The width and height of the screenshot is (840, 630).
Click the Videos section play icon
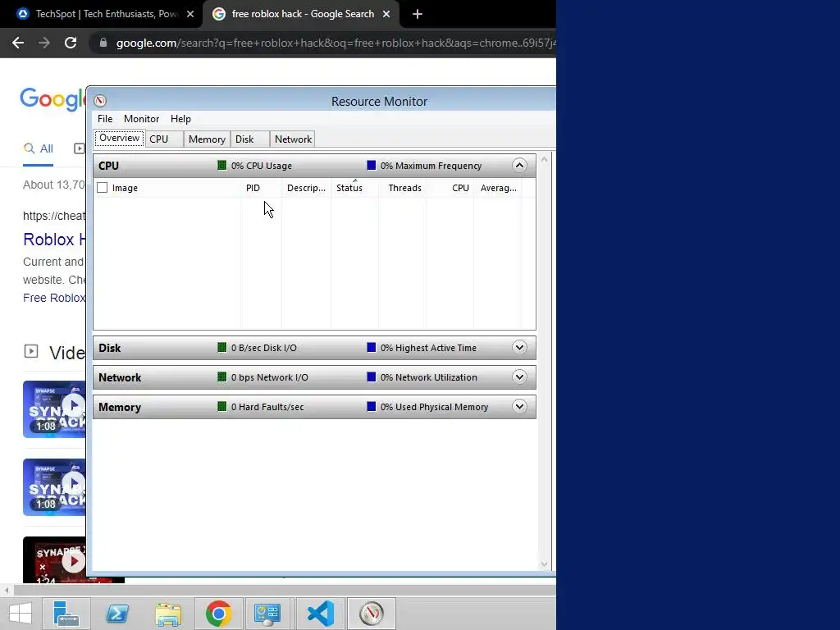pyautogui.click(x=31, y=351)
